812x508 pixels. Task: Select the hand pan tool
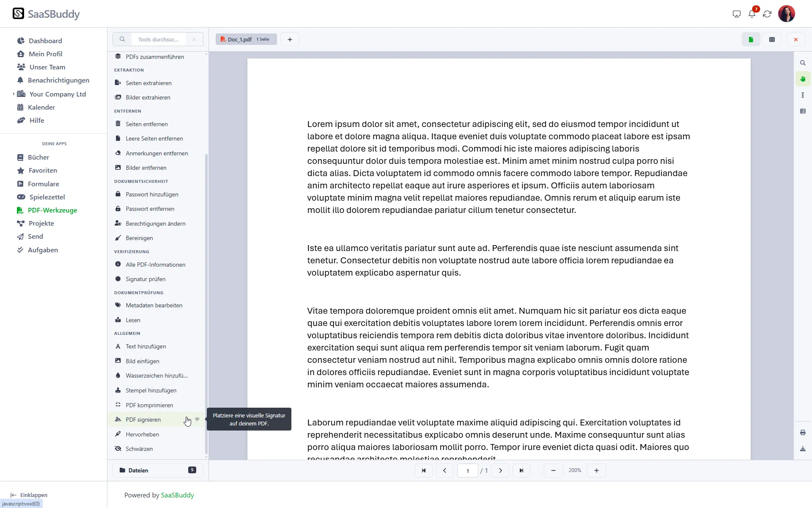803,79
